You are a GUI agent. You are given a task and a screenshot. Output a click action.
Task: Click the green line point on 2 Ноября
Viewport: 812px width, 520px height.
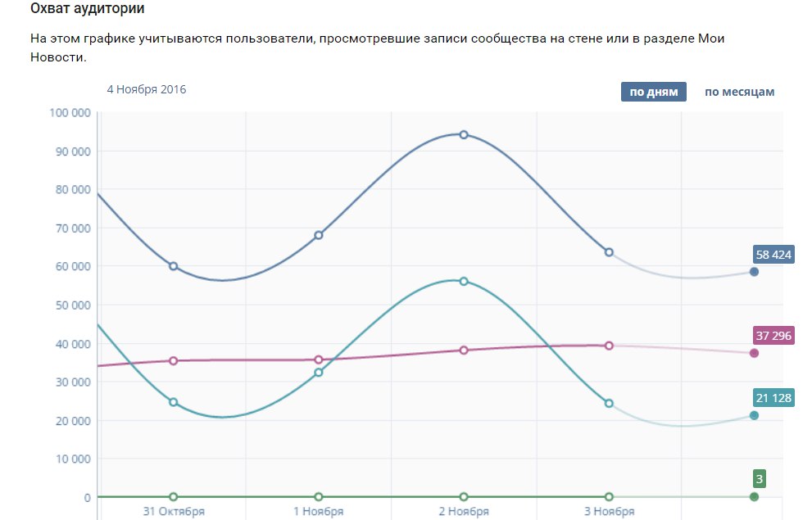point(464,497)
